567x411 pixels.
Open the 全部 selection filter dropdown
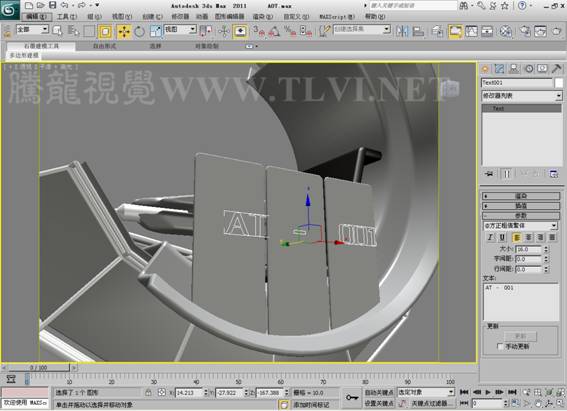click(x=33, y=29)
